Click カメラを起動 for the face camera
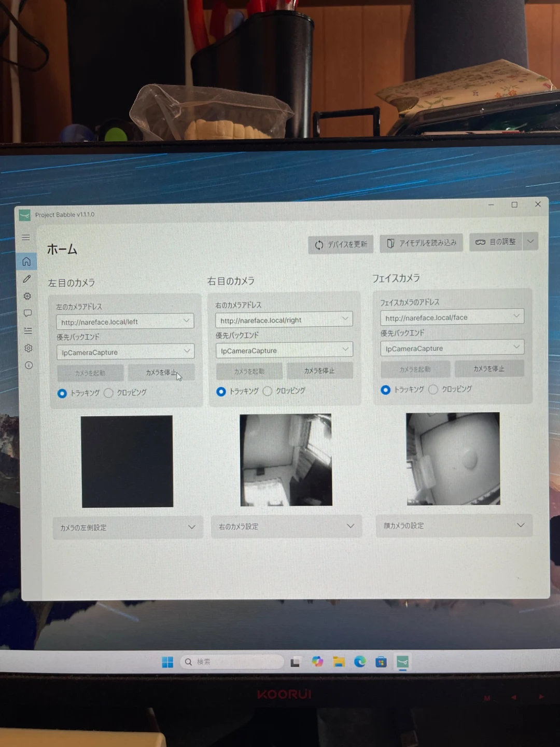This screenshot has height=747, width=560. coord(415,369)
